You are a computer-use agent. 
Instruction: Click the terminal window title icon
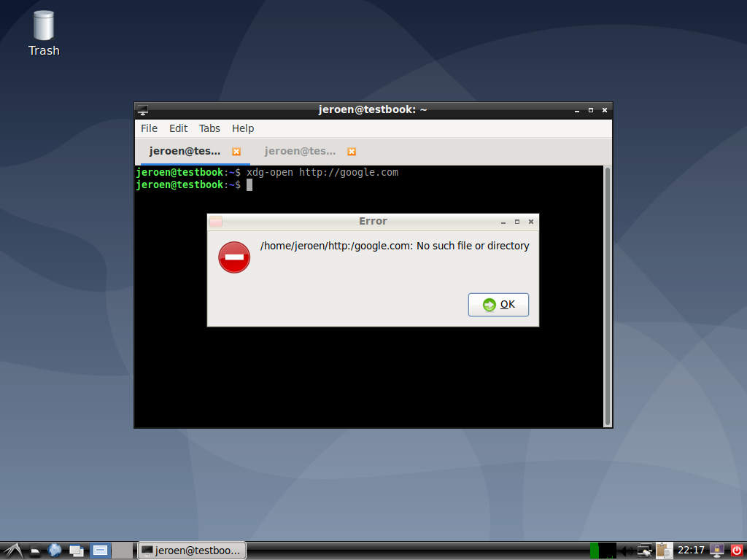(142, 110)
